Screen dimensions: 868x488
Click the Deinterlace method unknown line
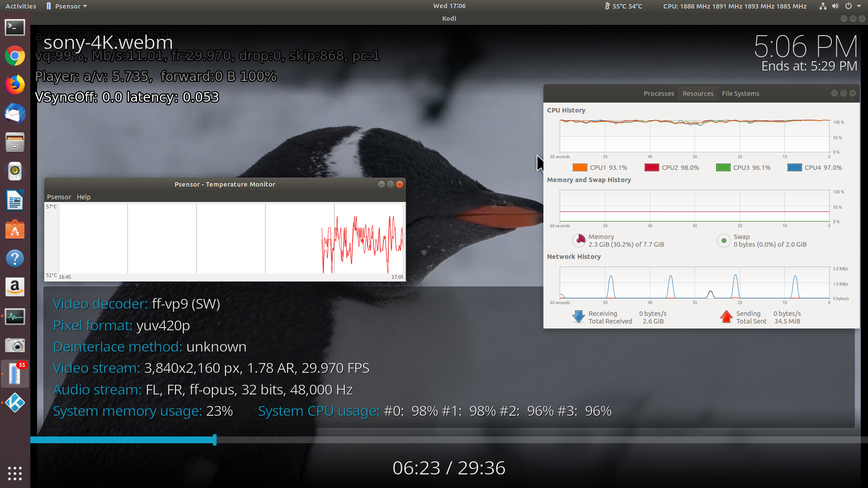tap(150, 347)
